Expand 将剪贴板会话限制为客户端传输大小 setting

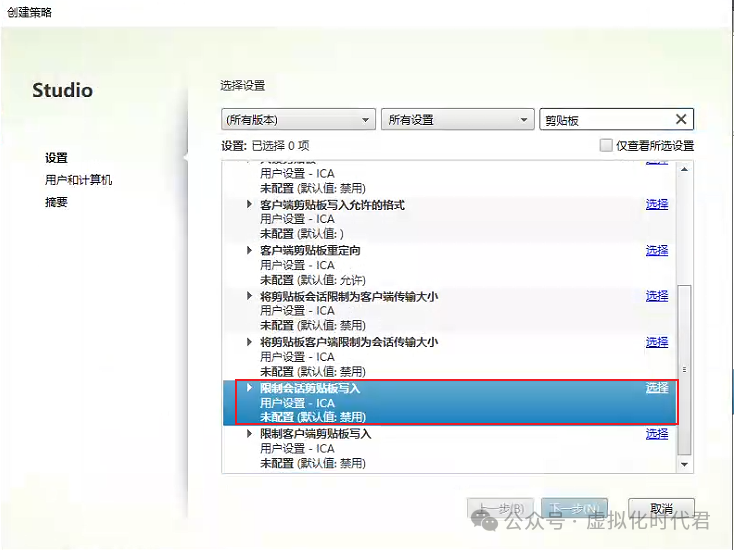(x=250, y=296)
